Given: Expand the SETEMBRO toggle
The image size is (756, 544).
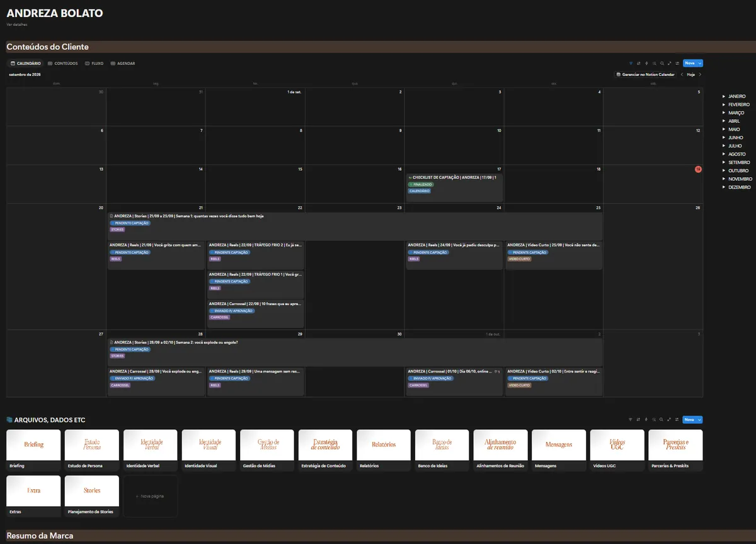Looking at the screenshot, I should click(723, 163).
